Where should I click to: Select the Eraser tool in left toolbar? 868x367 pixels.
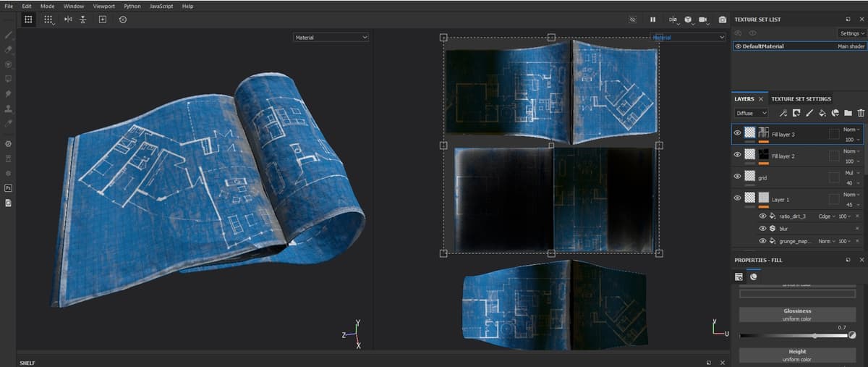click(9, 49)
